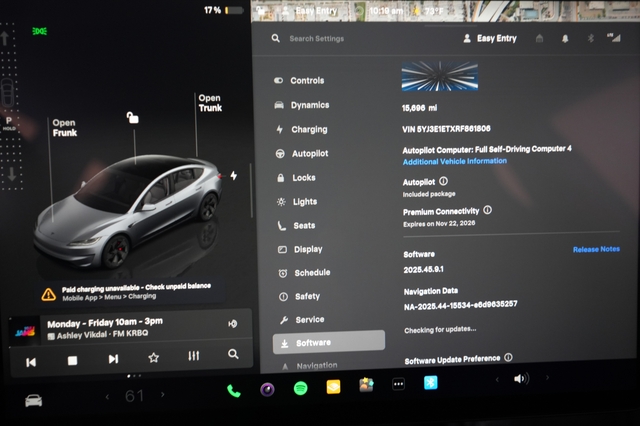The height and width of the screenshot is (426, 640).
Task: Open the Bluetooth app in the dock
Action: tap(431, 382)
